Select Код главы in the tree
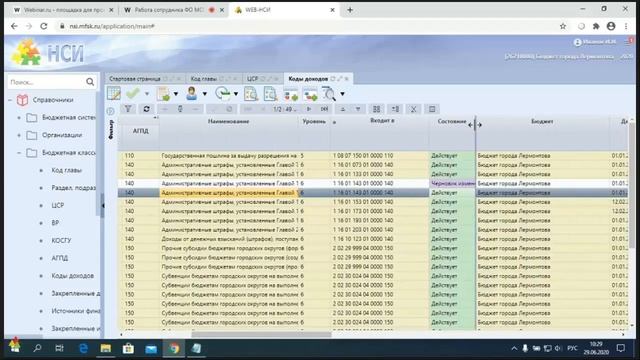The image size is (640, 360). coord(67,170)
